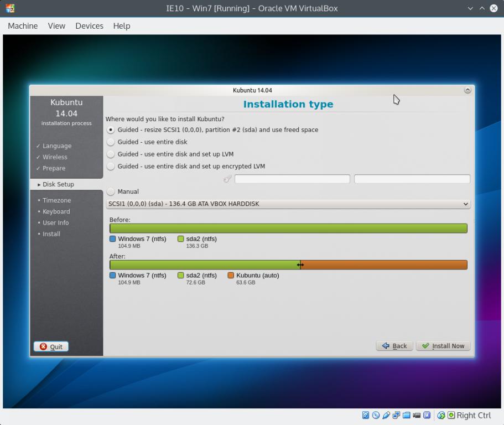504x425 pixels.
Task: Click the VirtualBox window icon in title bar
Action: (x=10, y=8)
